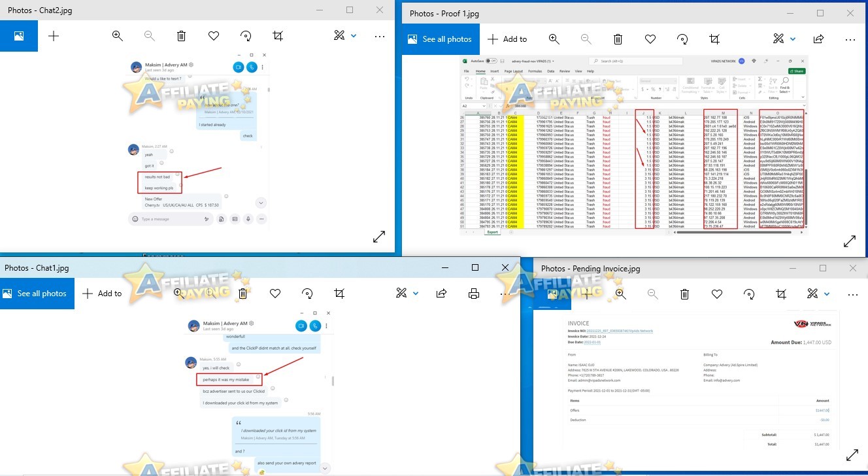Print the Chat1.jpg photo
Screen dimensions: 868x476
click(x=474, y=294)
